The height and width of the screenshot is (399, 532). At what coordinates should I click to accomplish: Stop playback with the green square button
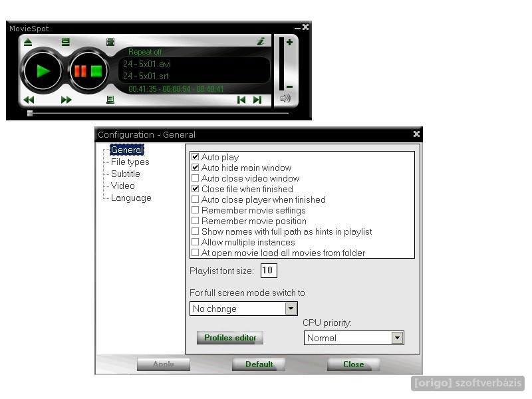pyautogui.click(x=96, y=71)
